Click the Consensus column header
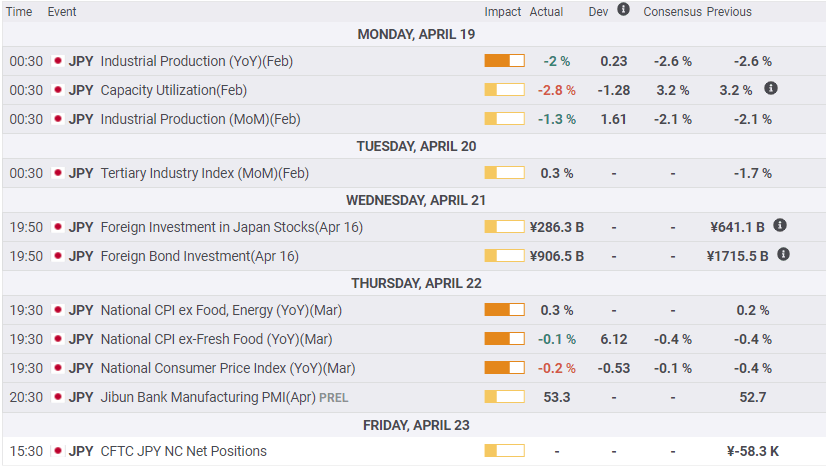This screenshot has height=466, width=826. pos(672,12)
